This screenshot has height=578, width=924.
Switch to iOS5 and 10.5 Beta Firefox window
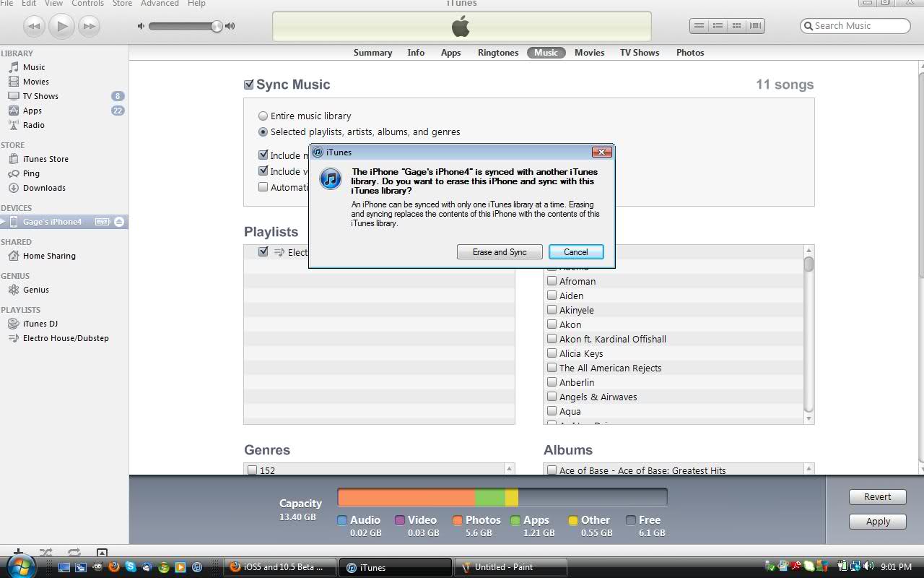(281, 567)
